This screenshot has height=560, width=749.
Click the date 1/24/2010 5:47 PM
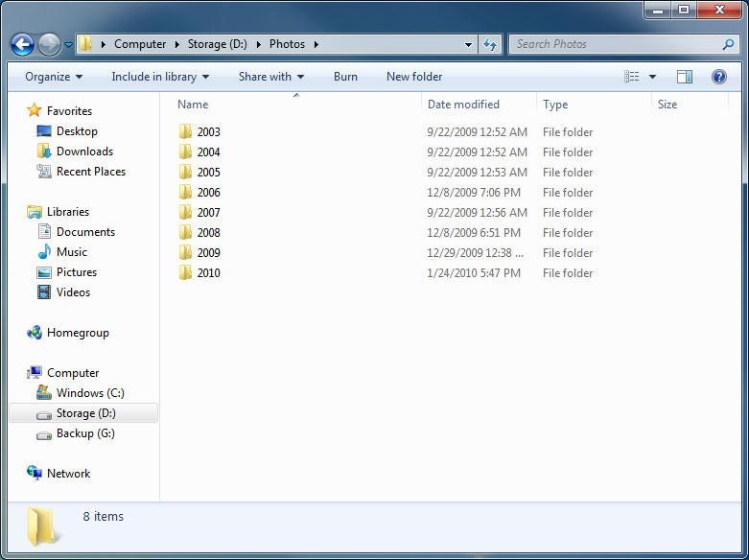point(474,273)
